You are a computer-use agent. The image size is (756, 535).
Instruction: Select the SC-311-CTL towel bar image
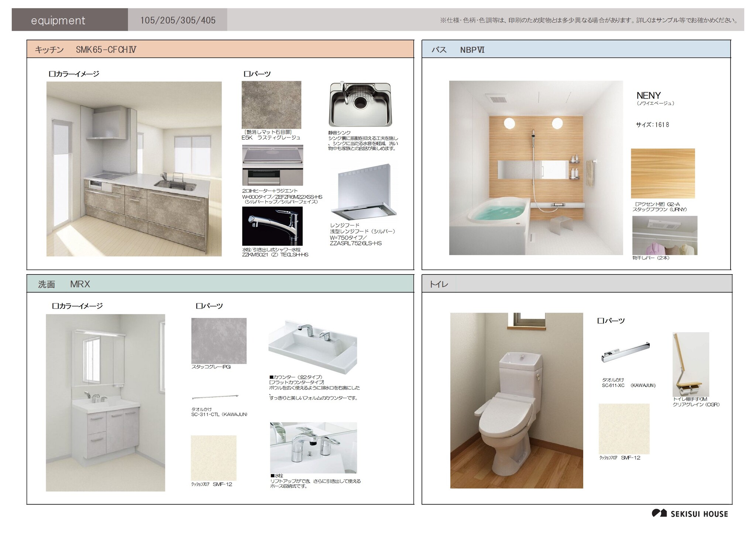pos(215,397)
